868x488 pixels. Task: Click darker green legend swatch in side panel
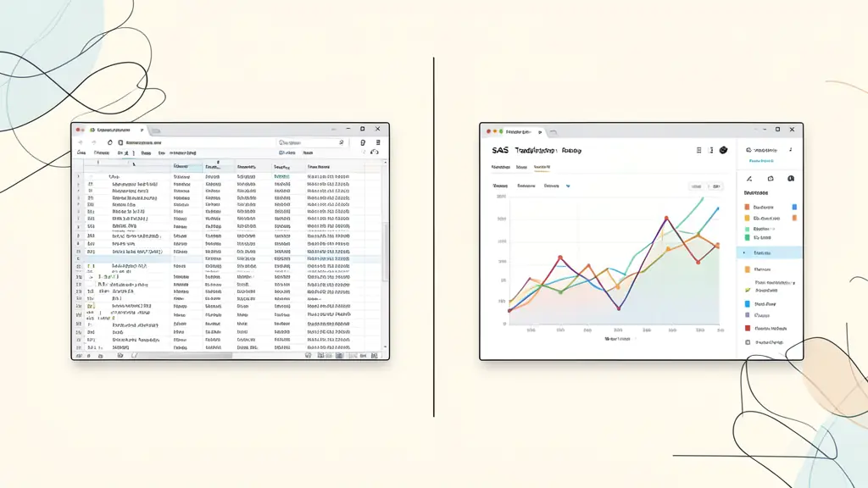(747, 237)
